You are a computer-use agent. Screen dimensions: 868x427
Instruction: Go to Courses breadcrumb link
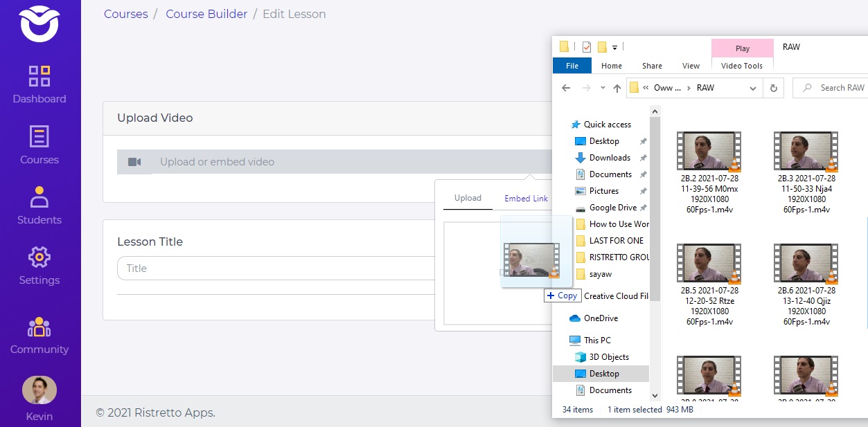[x=126, y=14]
